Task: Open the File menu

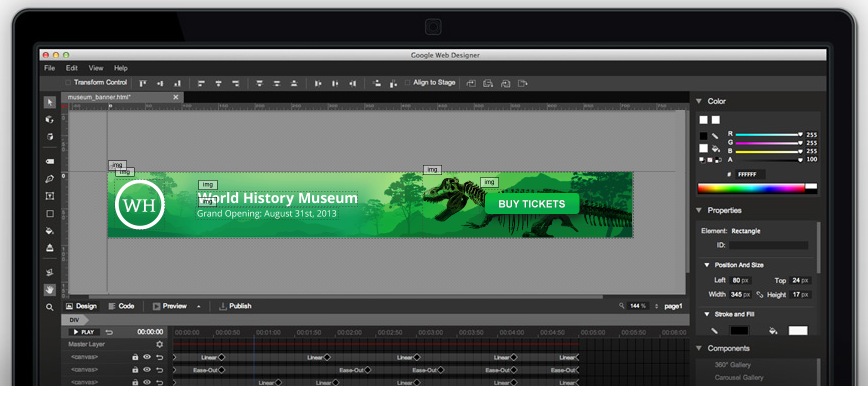Action: point(50,68)
